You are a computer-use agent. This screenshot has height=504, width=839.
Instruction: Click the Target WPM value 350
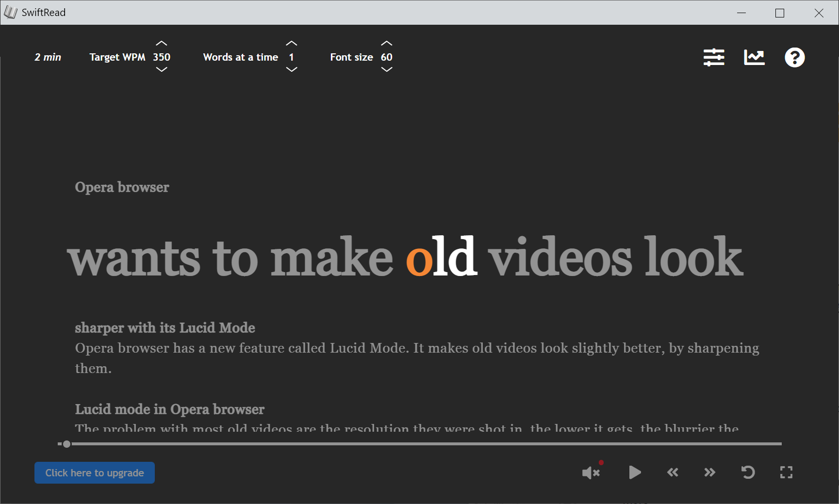point(162,57)
